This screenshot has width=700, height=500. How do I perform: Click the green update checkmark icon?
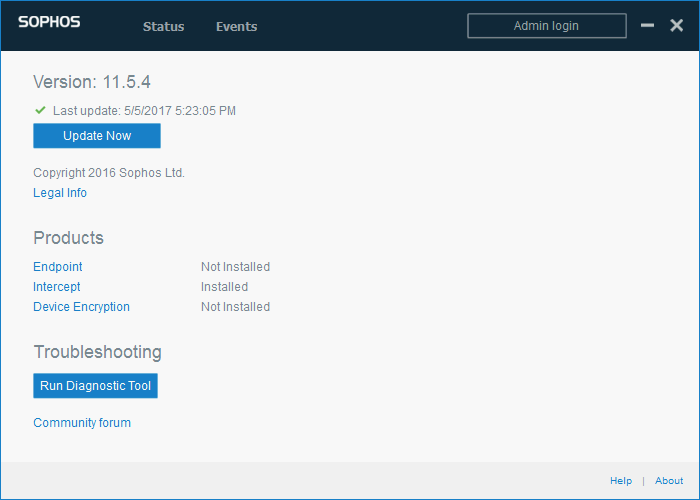pos(40,110)
